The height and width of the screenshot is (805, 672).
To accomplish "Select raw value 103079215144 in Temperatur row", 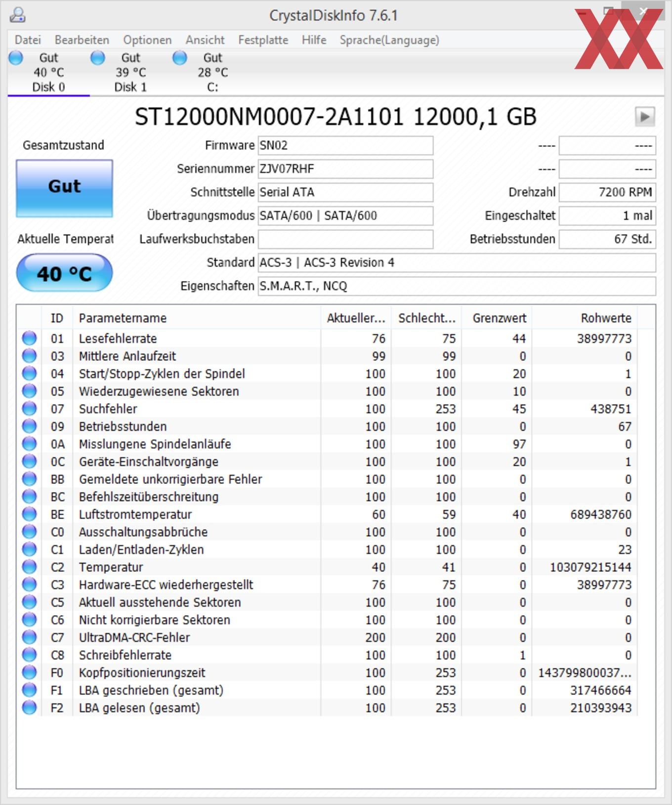I will (590, 567).
